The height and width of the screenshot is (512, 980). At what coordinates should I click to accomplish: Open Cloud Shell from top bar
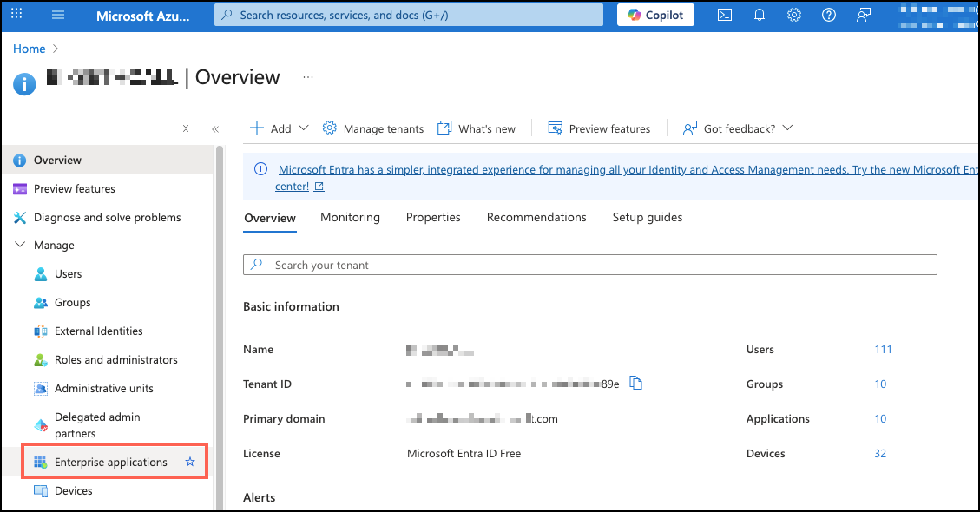724,15
